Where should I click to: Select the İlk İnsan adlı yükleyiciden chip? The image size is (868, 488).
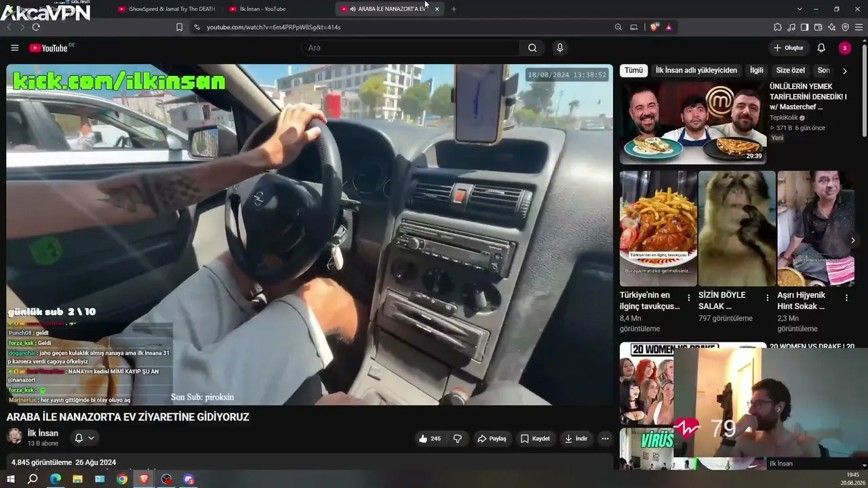(696, 70)
